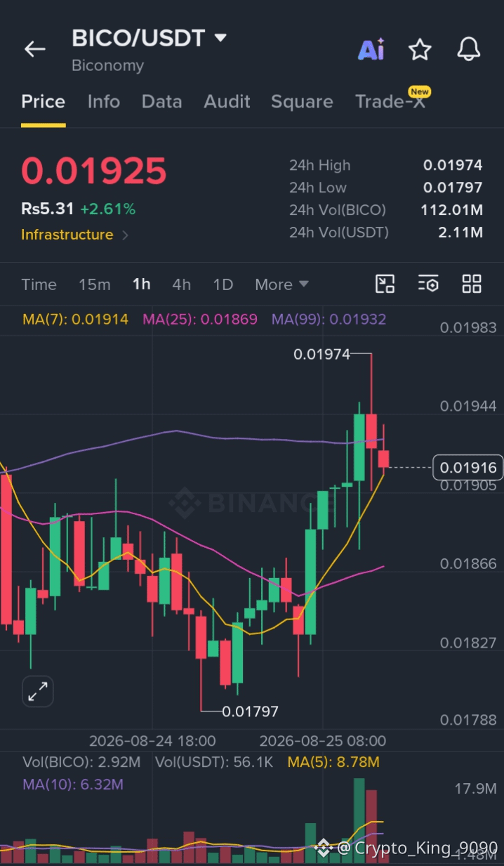
Task: Expand the More timeframes dropdown
Action: pyautogui.click(x=281, y=284)
